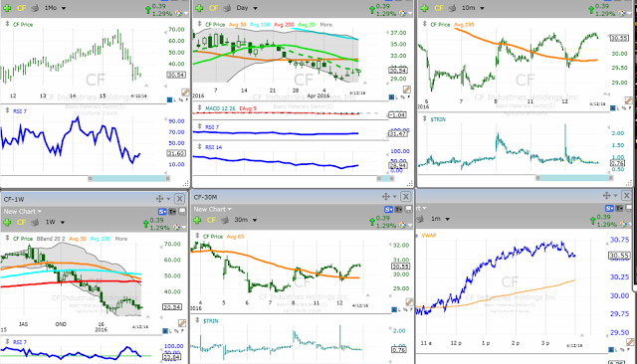
Task: Click the BBand 20 2 label on the weekly chart
Action: point(51,239)
